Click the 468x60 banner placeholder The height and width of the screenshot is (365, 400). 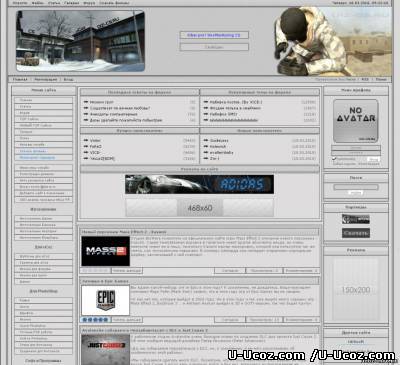(199, 208)
